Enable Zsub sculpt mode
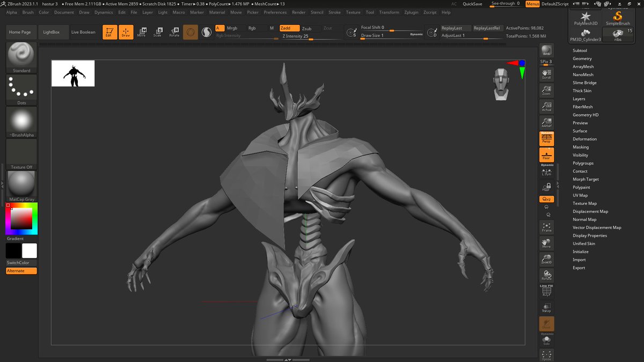644x362 pixels. (306, 28)
